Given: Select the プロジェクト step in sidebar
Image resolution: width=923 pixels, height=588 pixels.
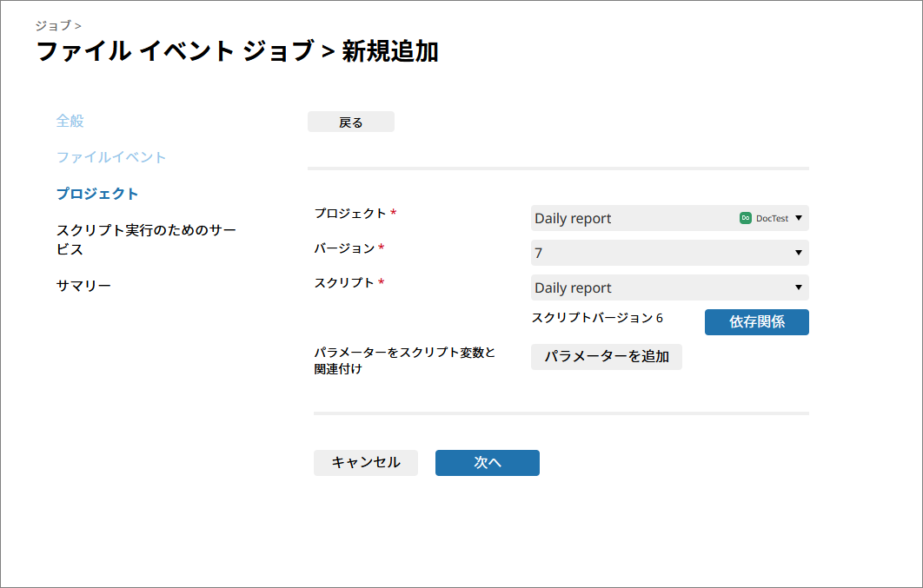Looking at the screenshot, I should click(97, 194).
